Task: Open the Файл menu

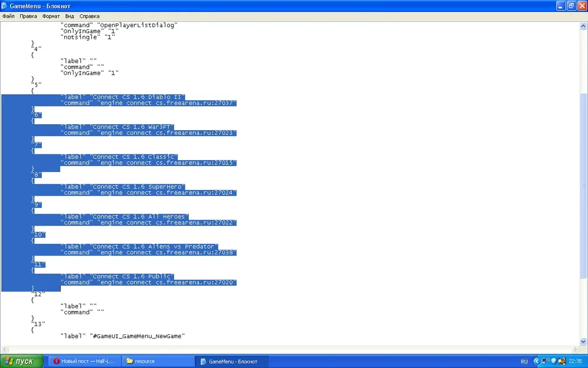Action: [x=8, y=16]
